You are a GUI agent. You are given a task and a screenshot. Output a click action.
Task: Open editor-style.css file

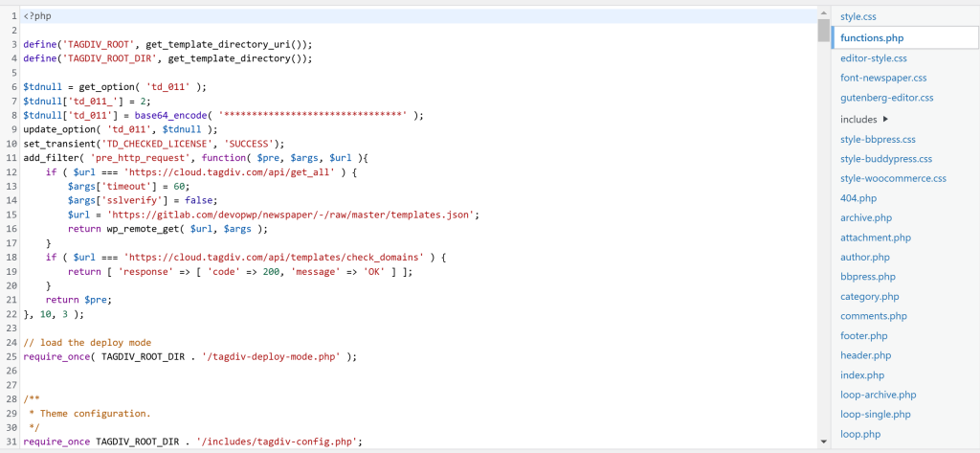point(873,58)
